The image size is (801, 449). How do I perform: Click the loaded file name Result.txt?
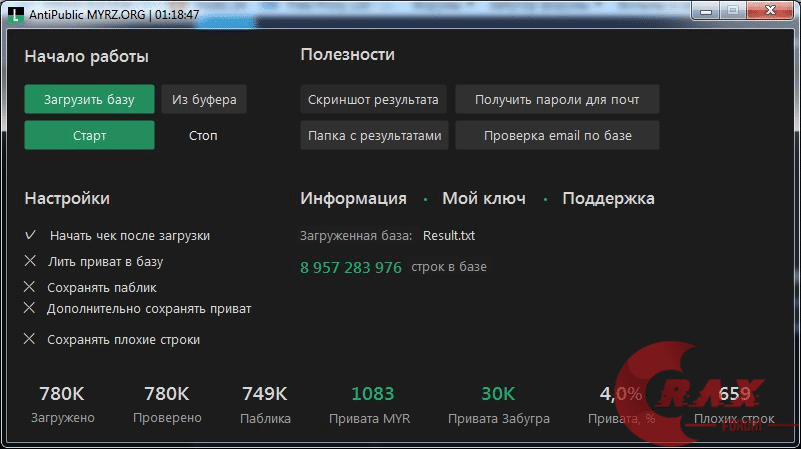[449, 235]
